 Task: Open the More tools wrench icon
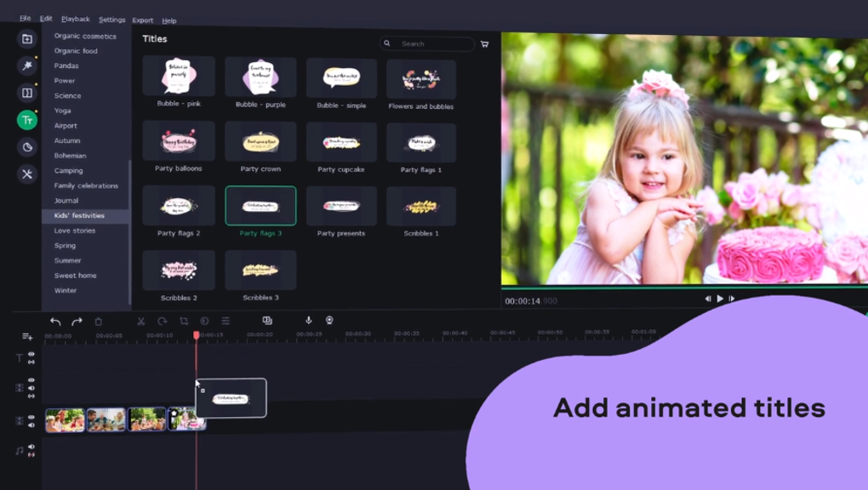[26, 174]
